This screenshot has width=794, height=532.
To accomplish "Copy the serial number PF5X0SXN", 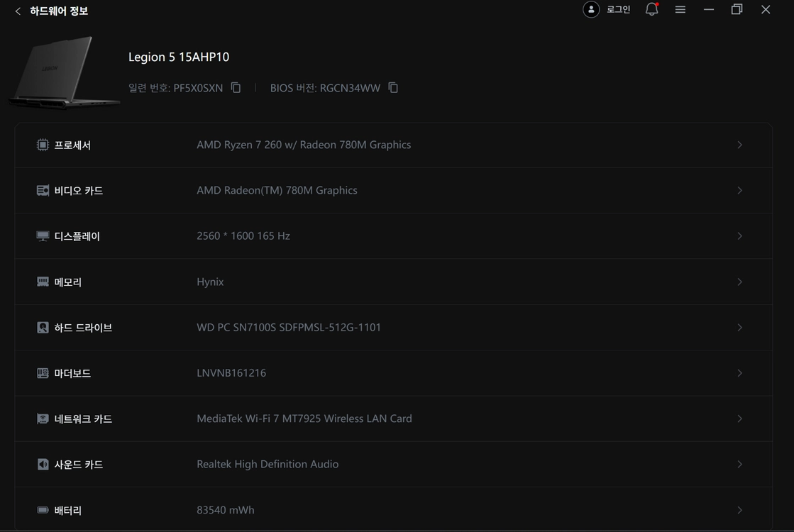I will [x=236, y=87].
